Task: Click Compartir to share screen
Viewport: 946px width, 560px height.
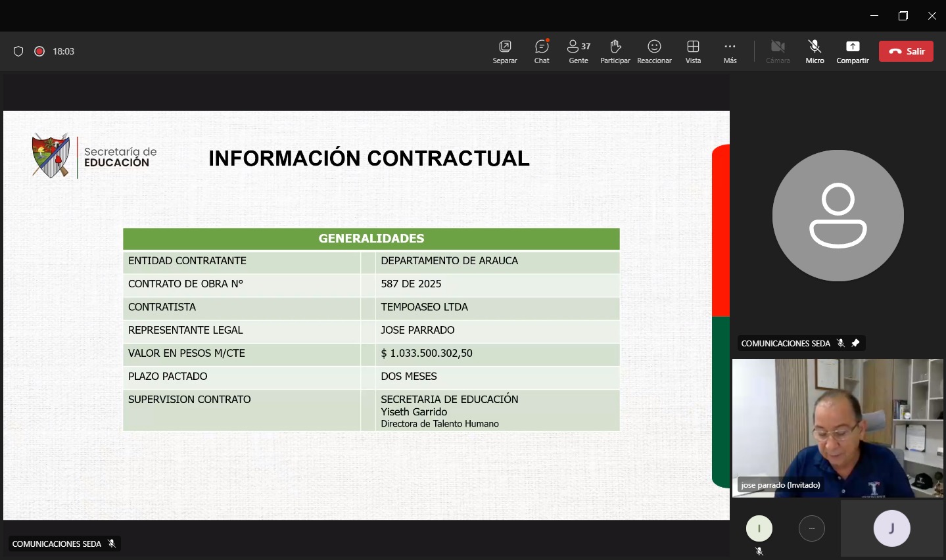Action: click(x=853, y=51)
